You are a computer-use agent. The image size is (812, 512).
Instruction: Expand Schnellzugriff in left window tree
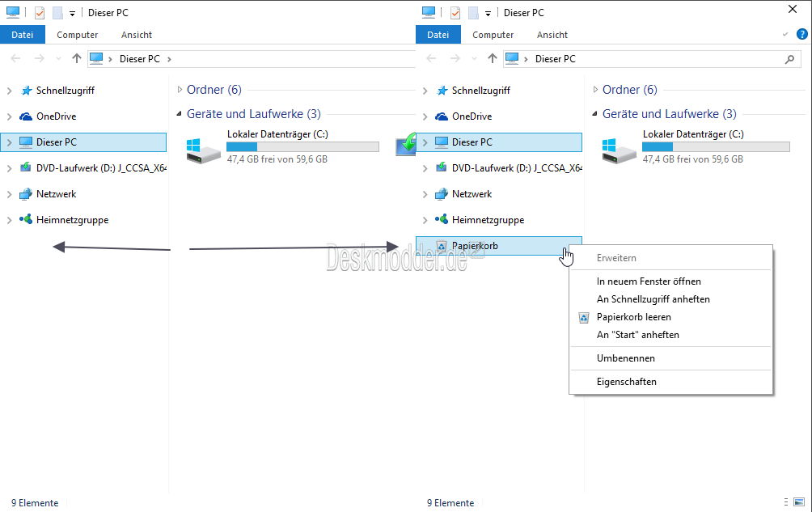(x=10, y=91)
